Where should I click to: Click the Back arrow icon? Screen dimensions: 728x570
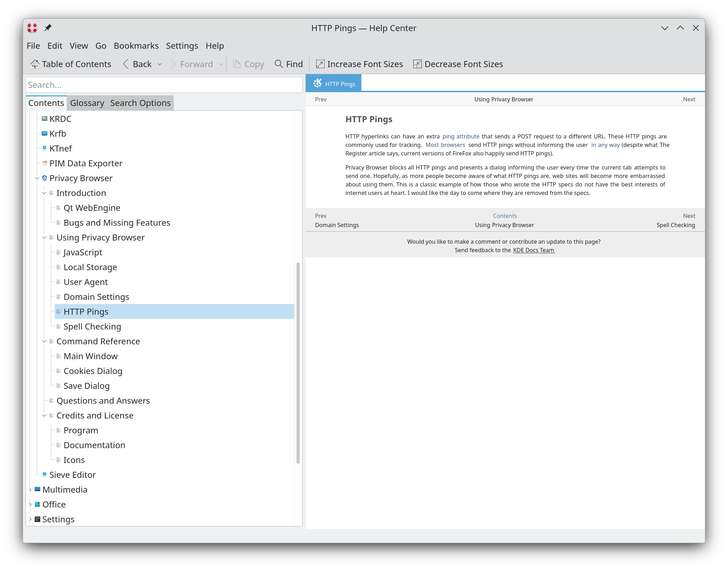coord(125,64)
